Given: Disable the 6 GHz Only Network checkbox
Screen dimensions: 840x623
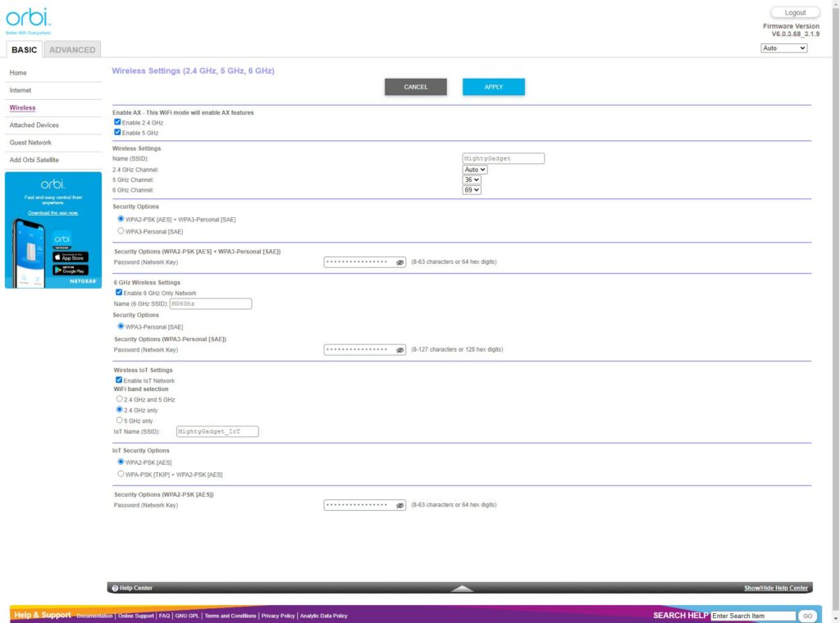Looking at the screenshot, I should point(119,293).
